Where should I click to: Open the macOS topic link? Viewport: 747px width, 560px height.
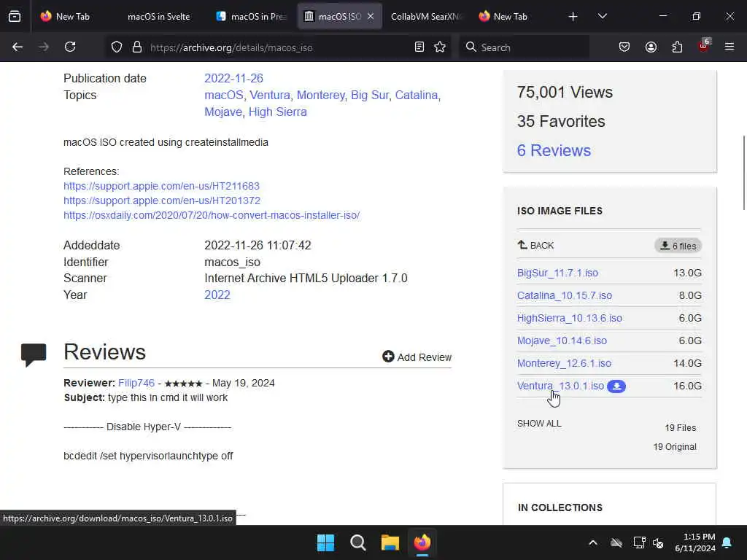pos(223,96)
